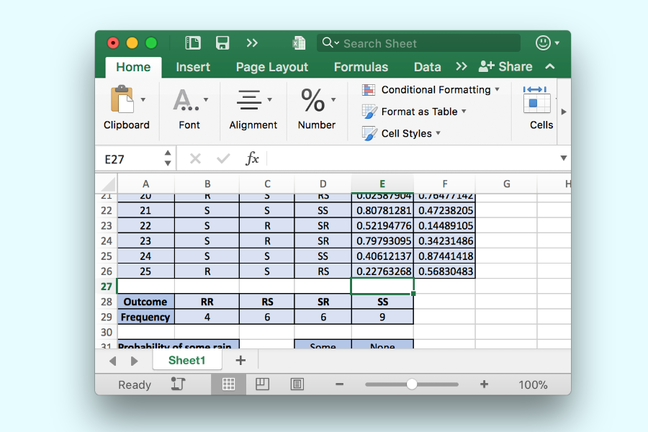The height and width of the screenshot is (432, 648).
Task: Click the Search Sheet field
Action: pyautogui.click(x=420, y=43)
